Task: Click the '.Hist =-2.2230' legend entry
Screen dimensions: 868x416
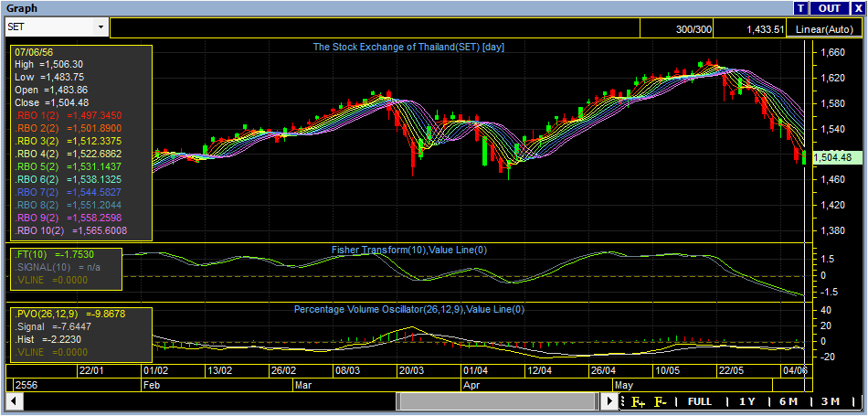Action: (x=49, y=339)
